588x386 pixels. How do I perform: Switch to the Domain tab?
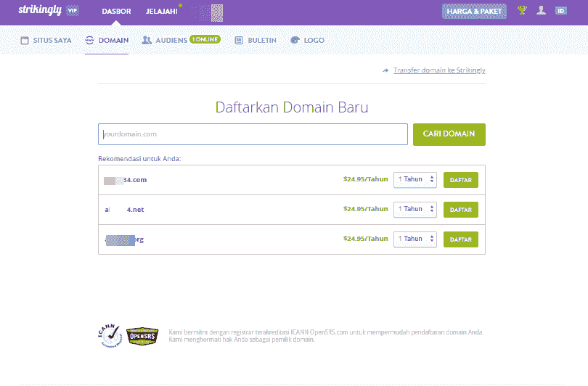[x=107, y=40]
